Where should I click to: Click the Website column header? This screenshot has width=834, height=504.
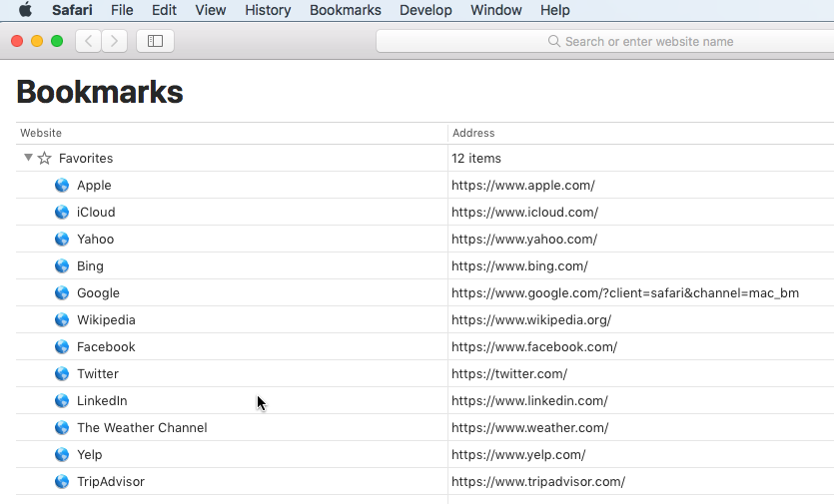[x=41, y=133]
